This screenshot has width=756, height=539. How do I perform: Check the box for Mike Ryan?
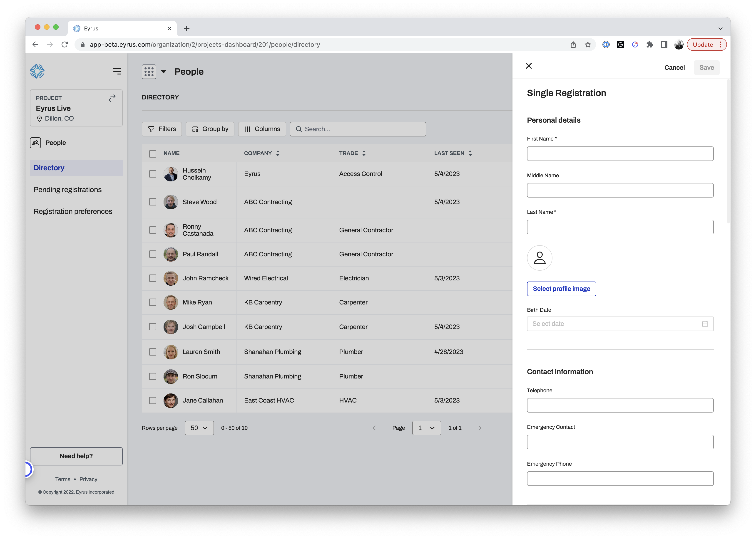152,302
